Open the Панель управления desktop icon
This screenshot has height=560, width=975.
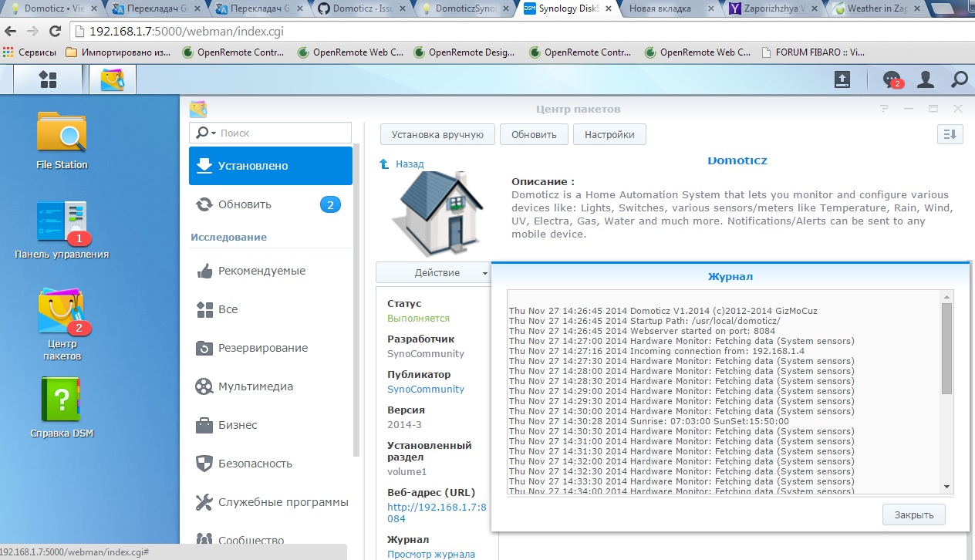(x=62, y=230)
